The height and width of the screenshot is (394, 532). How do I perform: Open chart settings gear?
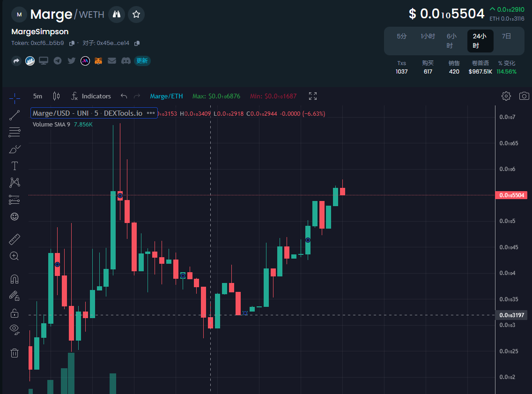pyautogui.click(x=506, y=96)
